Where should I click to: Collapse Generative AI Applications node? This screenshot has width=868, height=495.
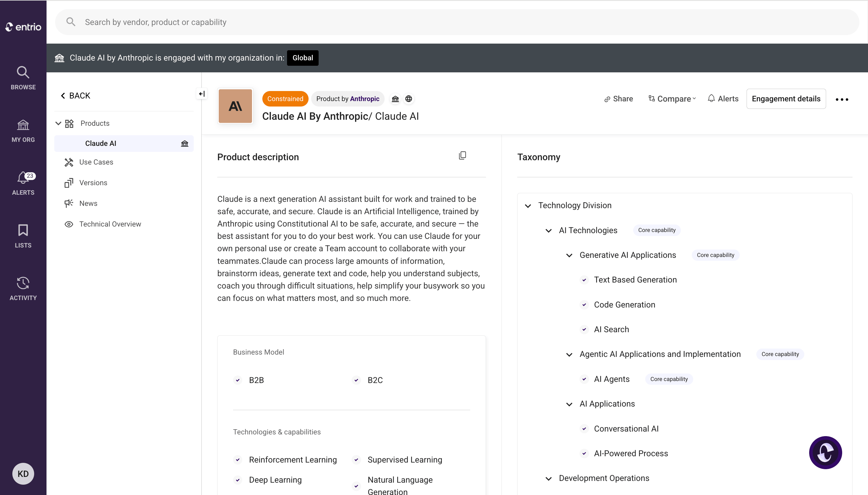coord(569,255)
